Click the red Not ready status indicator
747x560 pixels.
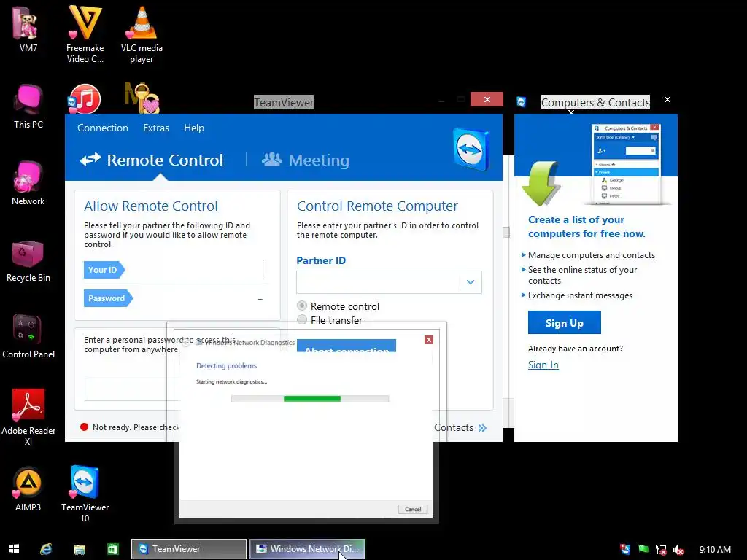85,427
